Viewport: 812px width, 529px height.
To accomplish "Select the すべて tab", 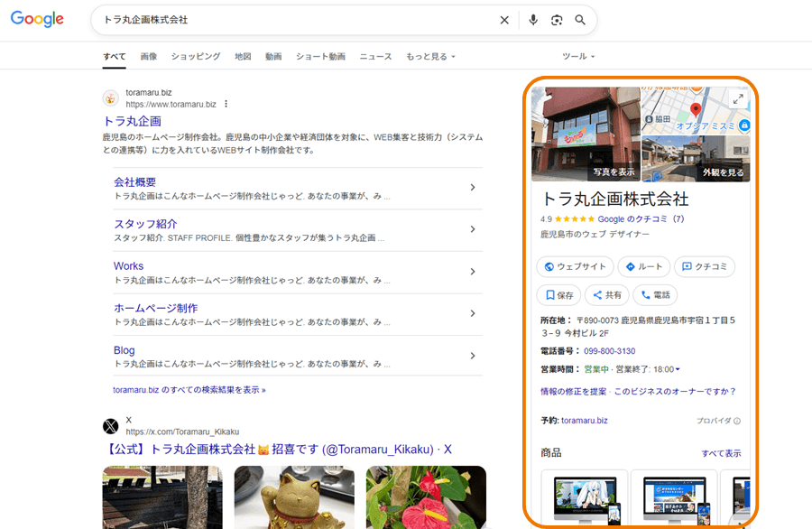I will [x=114, y=57].
